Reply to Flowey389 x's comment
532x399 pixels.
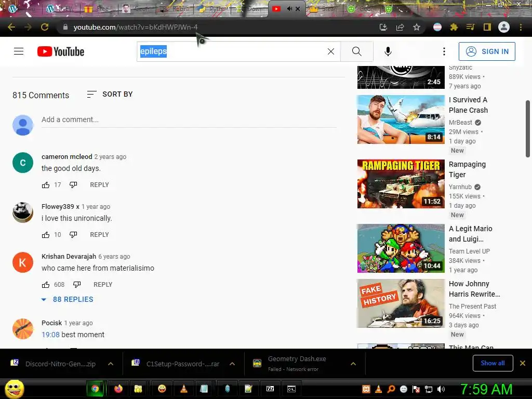[99, 235]
